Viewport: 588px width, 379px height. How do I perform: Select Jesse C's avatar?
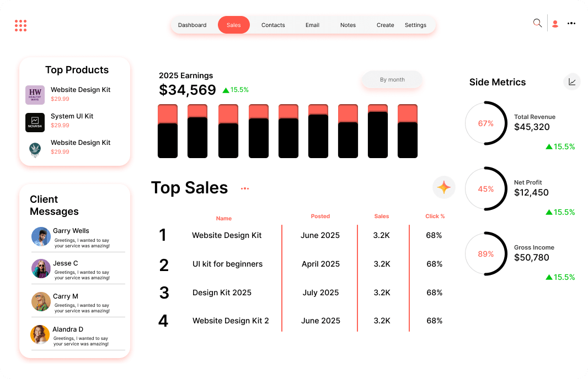41,268
